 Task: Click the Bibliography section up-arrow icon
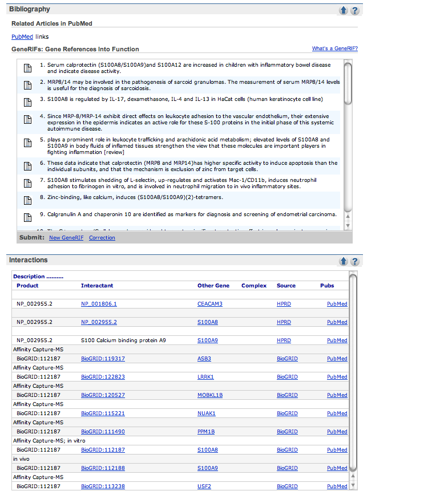[x=343, y=10]
